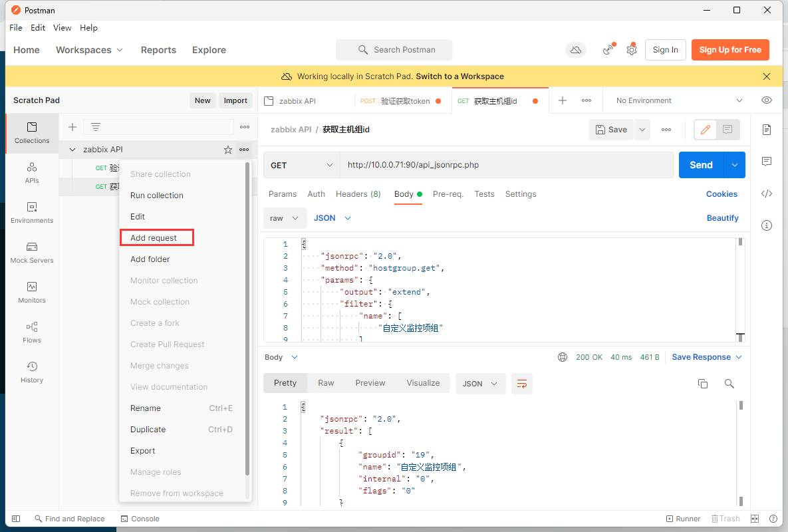Image resolution: width=788 pixels, height=532 pixels.
Task: Open a new request tab with plus
Action: [x=563, y=100]
